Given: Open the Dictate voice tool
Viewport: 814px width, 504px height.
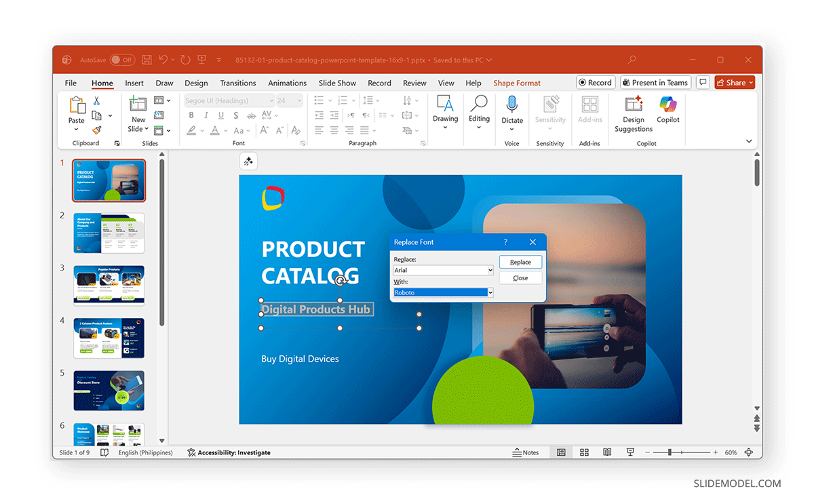Looking at the screenshot, I should pyautogui.click(x=511, y=112).
